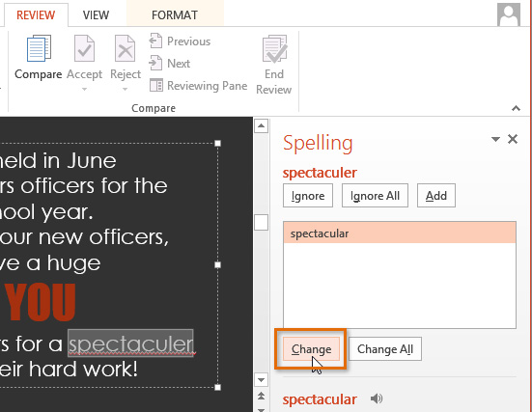Click the Change button
This screenshot has width=532, height=412.
point(311,349)
